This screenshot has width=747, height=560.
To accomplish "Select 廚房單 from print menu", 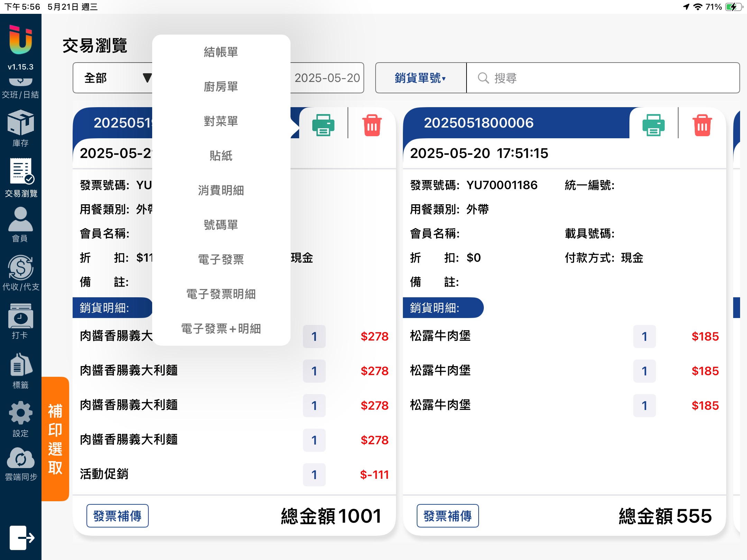I will coord(221,86).
